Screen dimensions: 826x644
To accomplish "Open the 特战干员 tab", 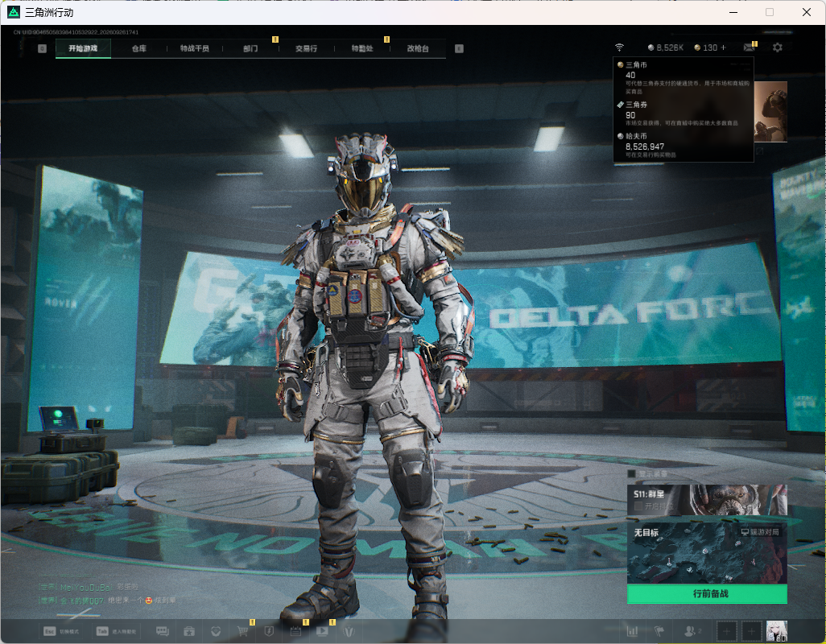I will (x=194, y=48).
